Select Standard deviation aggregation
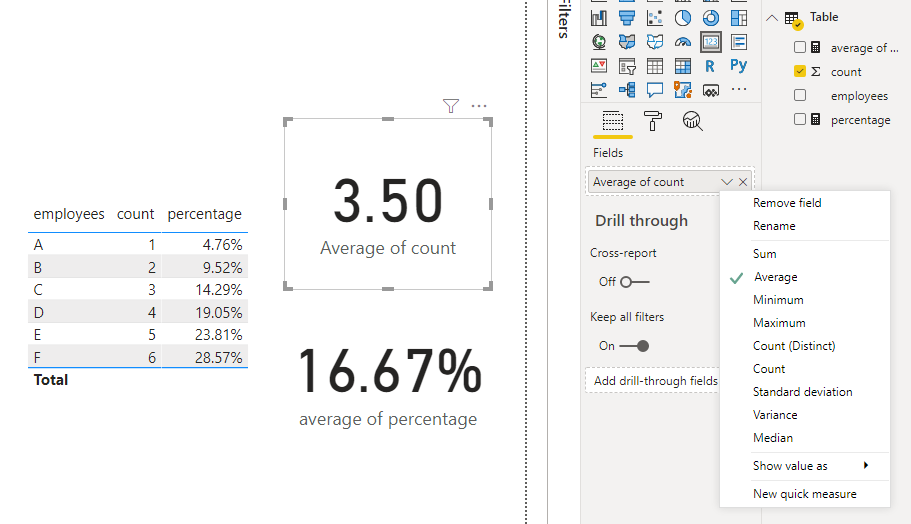 (805, 392)
